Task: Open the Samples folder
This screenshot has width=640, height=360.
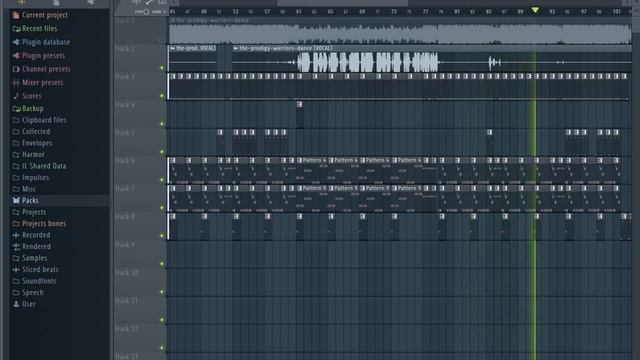Action: point(30,258)
